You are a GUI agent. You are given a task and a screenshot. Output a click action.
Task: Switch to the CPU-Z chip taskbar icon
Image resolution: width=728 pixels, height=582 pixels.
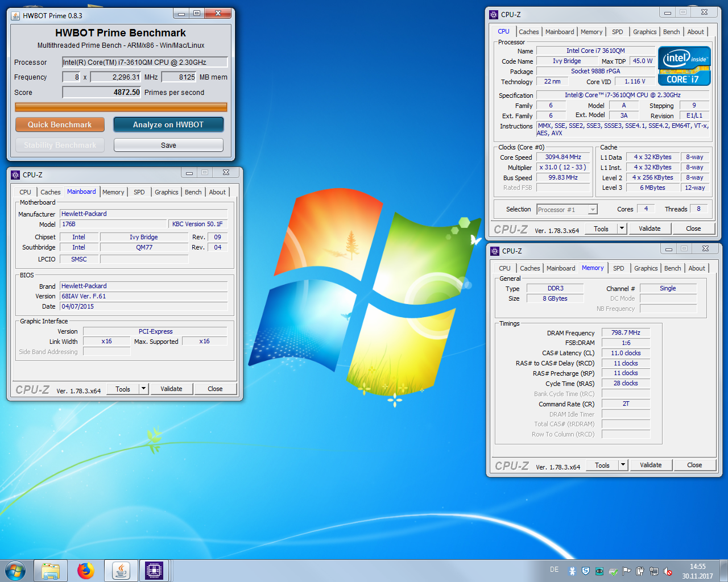[154, 571]
